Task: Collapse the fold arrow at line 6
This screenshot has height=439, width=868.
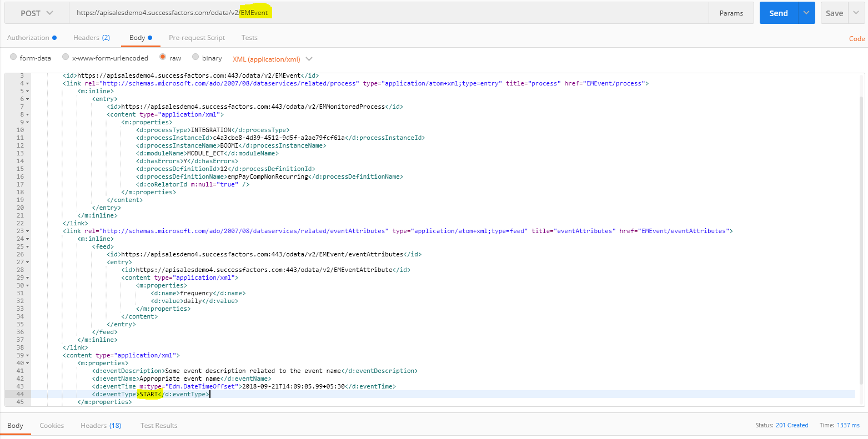Action: [x=28, y=99]
